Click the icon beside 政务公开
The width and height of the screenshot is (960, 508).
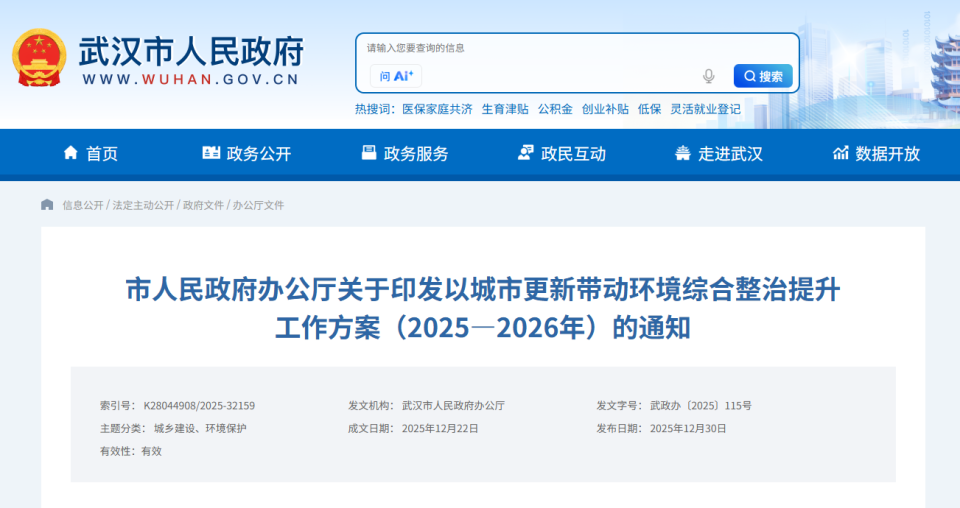(211, 153)
